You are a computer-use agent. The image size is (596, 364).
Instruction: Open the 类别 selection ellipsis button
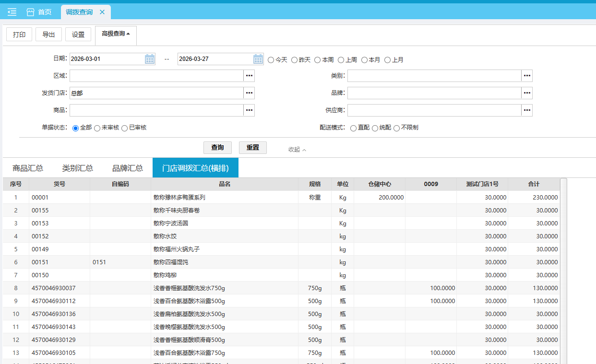527,76
